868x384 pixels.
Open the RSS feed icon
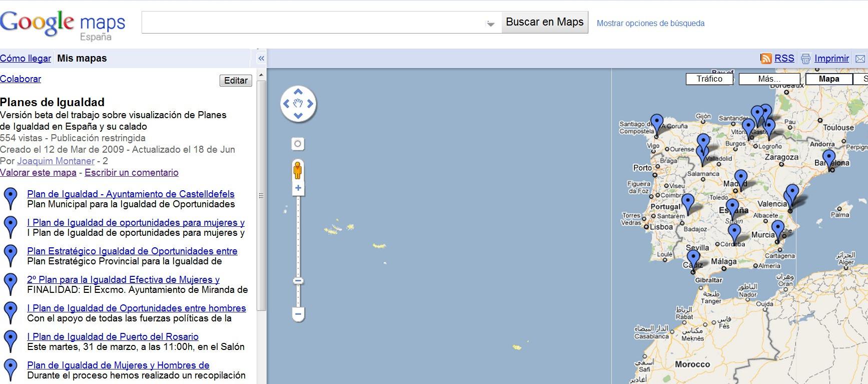(765, 59)
